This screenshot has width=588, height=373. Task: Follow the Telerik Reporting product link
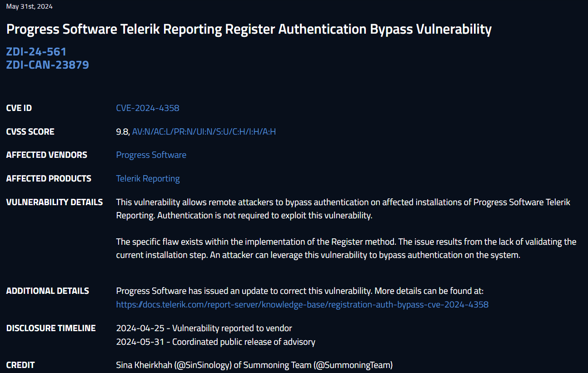148,179
